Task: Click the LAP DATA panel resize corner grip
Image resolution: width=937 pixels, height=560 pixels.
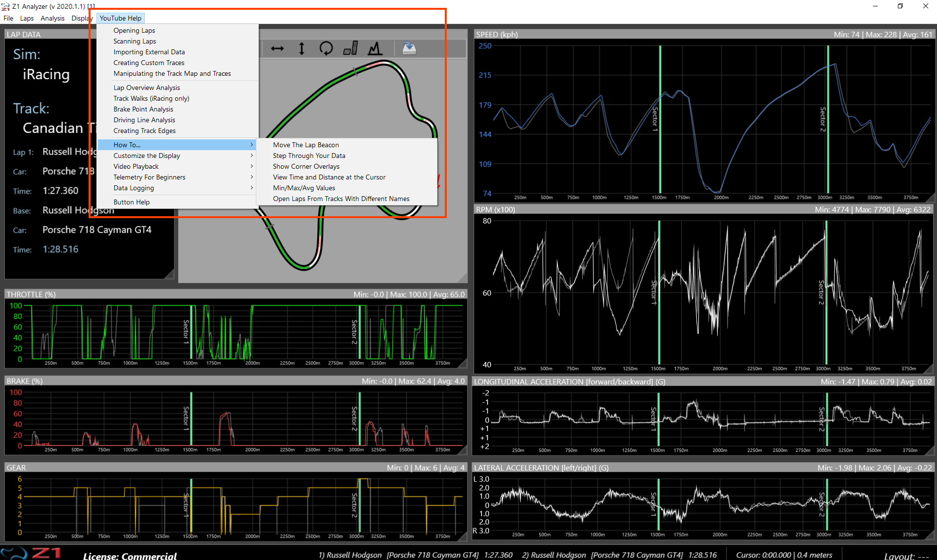Action: pos(170,274)
